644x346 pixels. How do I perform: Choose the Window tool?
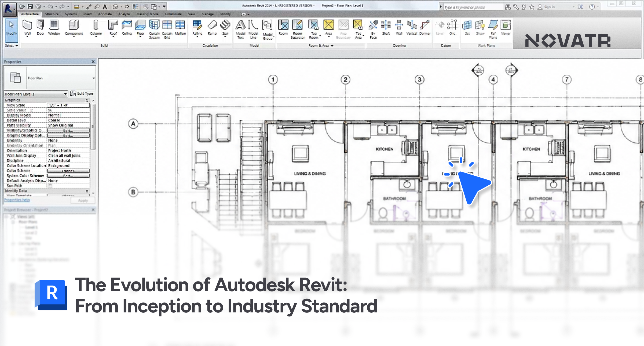click(x=54, y=28)
